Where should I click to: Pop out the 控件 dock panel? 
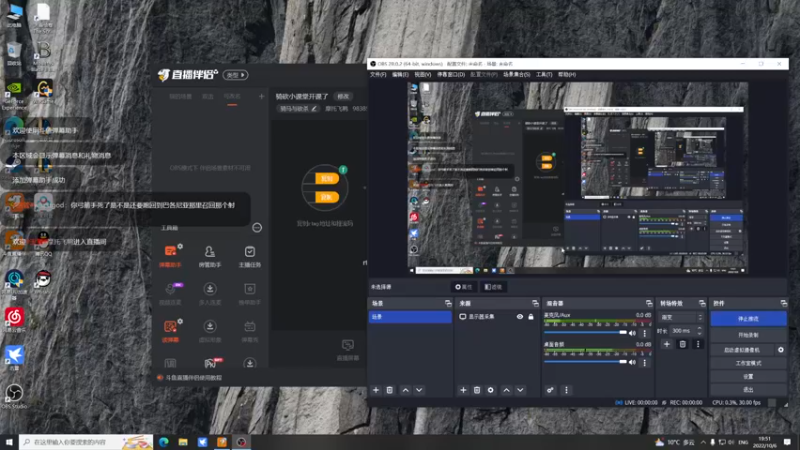(783, 303)
